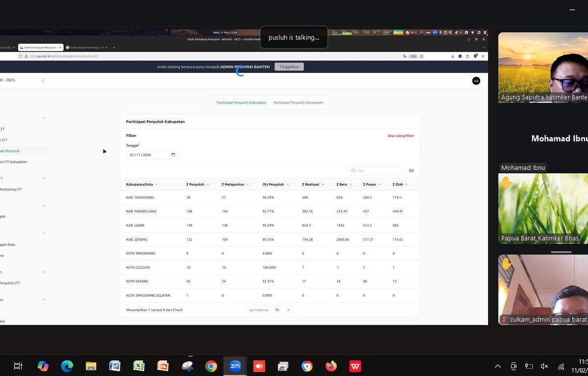Select the Partisipasi Penyuluh Kabupaten tab
588x376 pixels.
[x=242, y=102]
